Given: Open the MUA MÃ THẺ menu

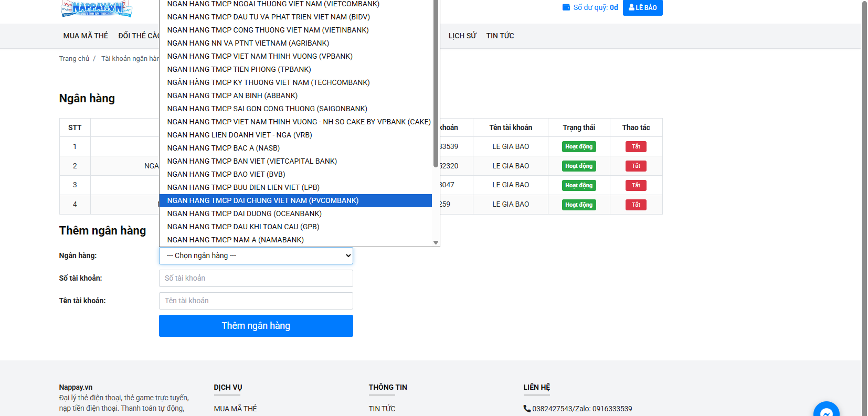Looking at the screenshot, I should tap(86, 36).
